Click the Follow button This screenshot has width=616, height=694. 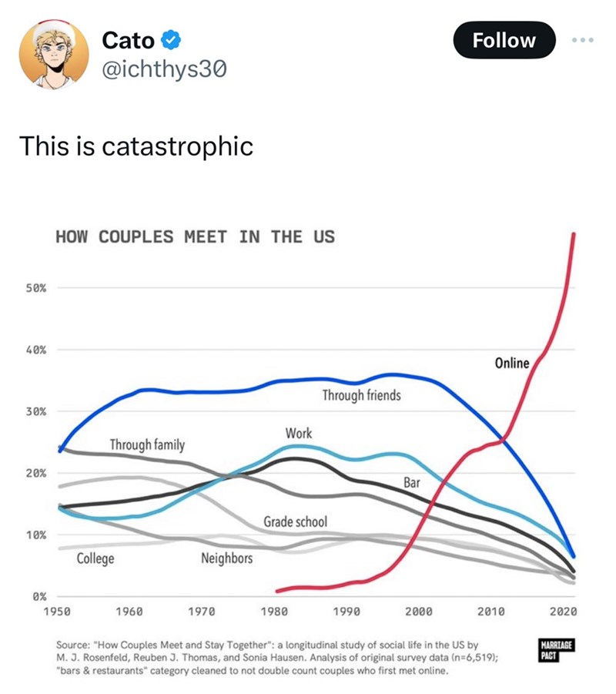pyautogui.click(x=504, y=40)
